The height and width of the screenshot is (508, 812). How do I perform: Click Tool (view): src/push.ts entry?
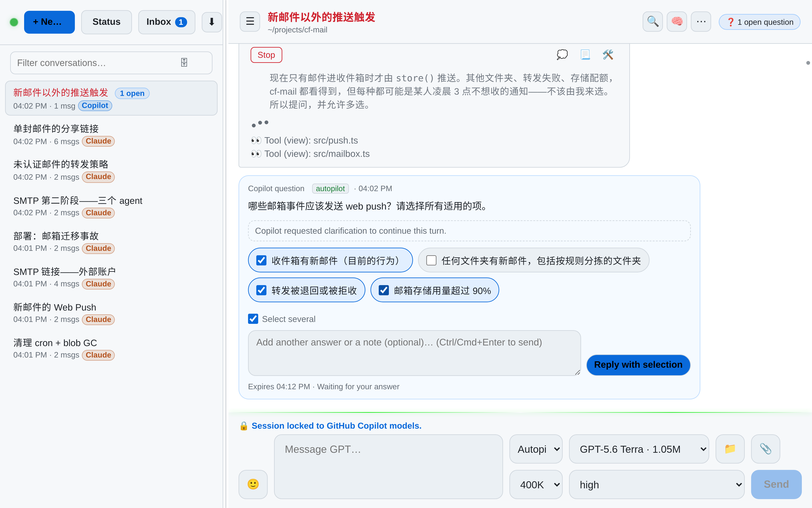pos(305,140)
